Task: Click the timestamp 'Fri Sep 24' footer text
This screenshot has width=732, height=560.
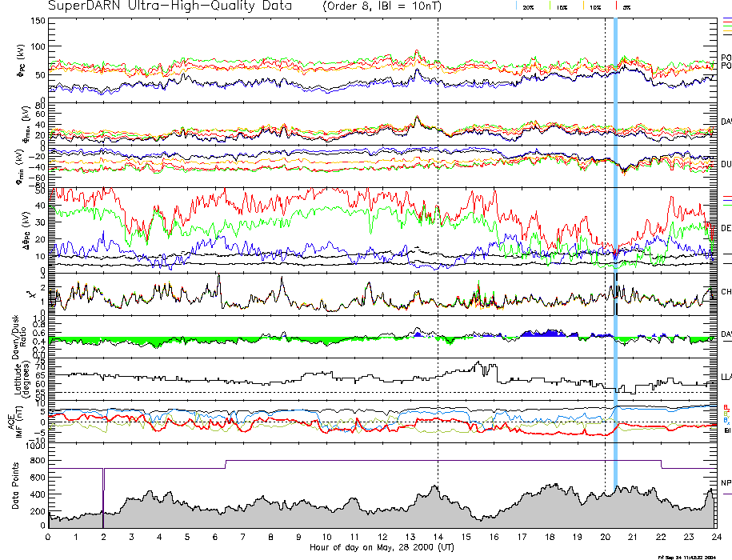Action: (686, 557)
